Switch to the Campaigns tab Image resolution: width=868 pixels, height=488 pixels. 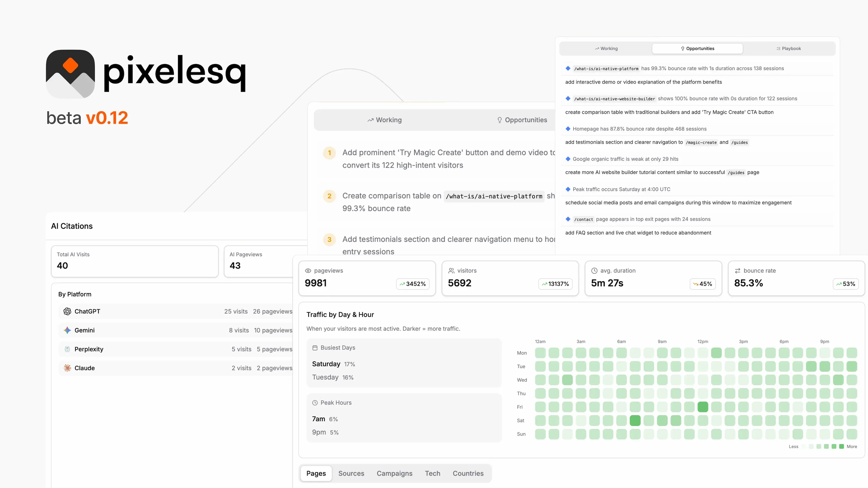[395, 473]
